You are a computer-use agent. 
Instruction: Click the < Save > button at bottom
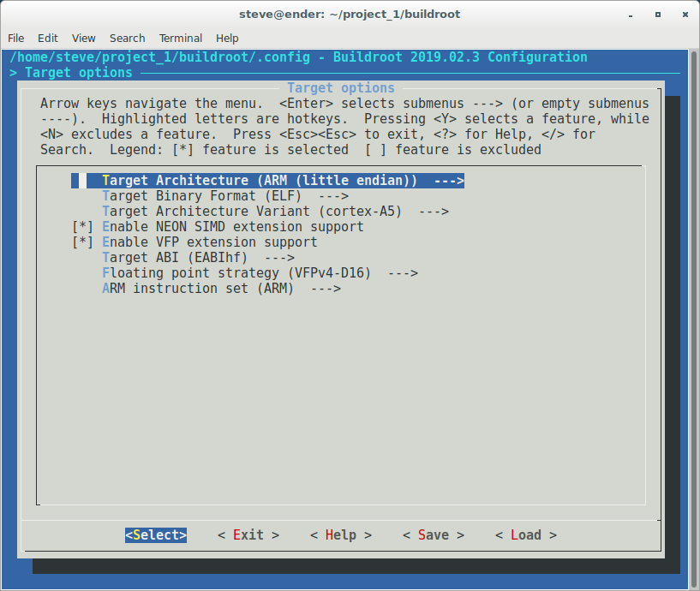point(433,535)
